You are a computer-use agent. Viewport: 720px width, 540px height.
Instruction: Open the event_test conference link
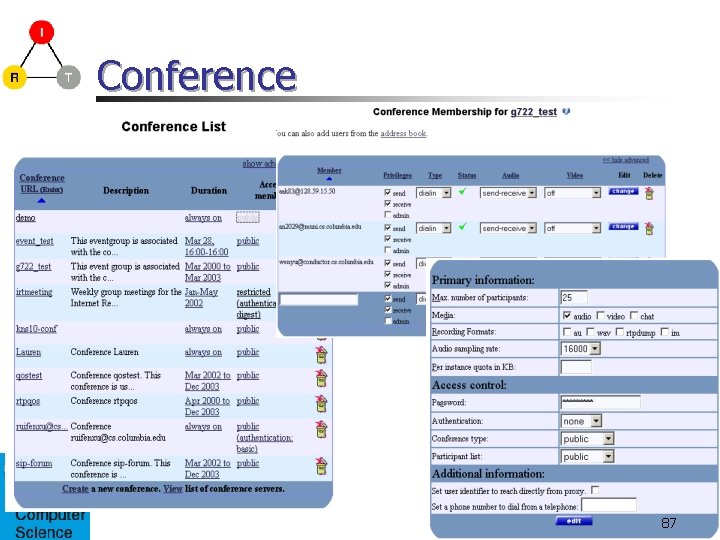(34, 241)
